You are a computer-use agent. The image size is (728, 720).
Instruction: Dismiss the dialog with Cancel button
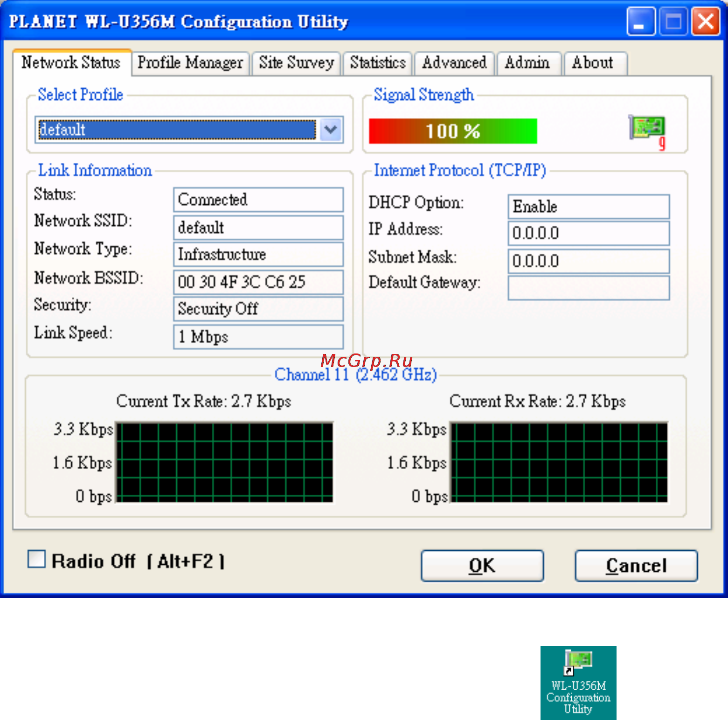(x=636, y=566)
